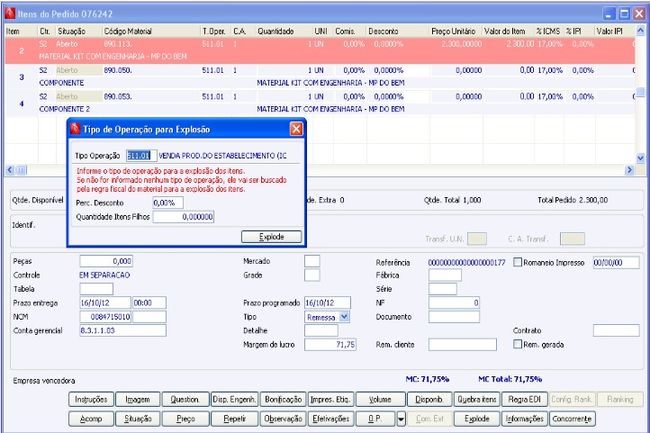Click Explode button in the dialog
Screen dimensions: 650x433
point(271,236)
